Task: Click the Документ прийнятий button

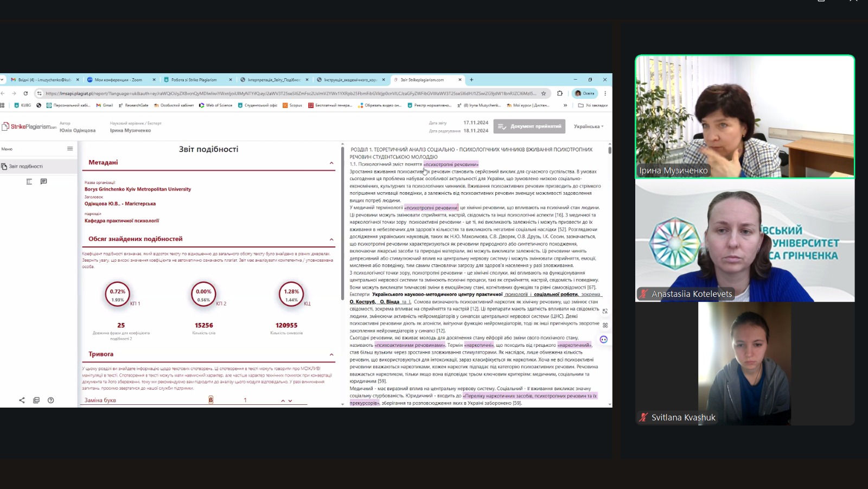Action: pos(529,126)
